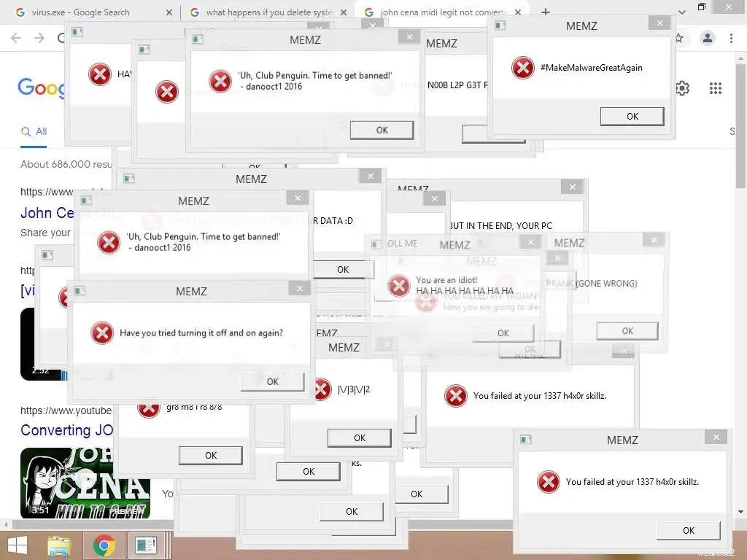
Task: Click the title bar icon of the topmost Club Penguin dialog
Action: 197,39
